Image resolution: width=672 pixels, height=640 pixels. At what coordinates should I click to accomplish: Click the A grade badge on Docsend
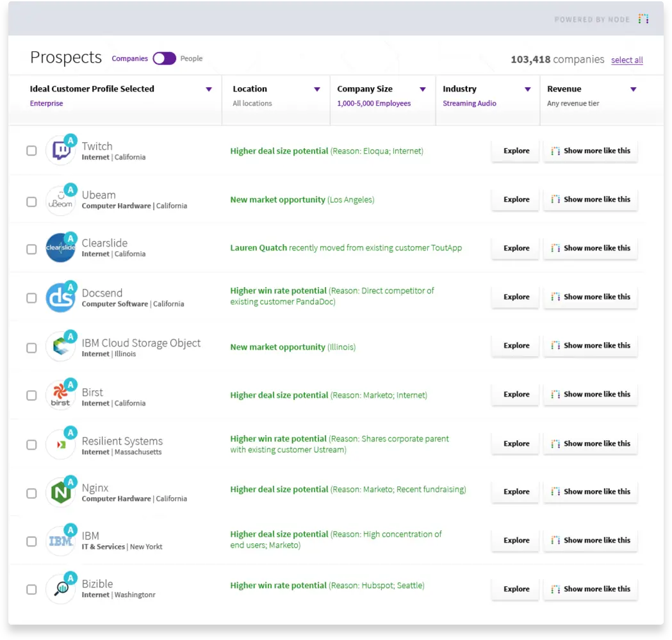[70, 287]
